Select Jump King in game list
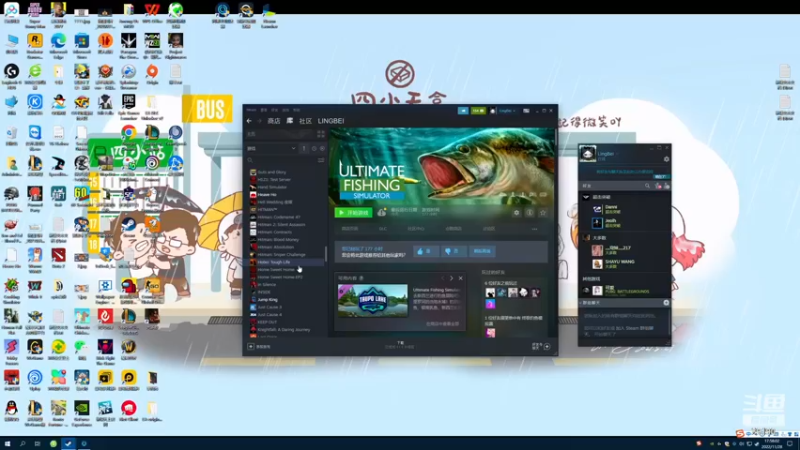 (285, 299)
